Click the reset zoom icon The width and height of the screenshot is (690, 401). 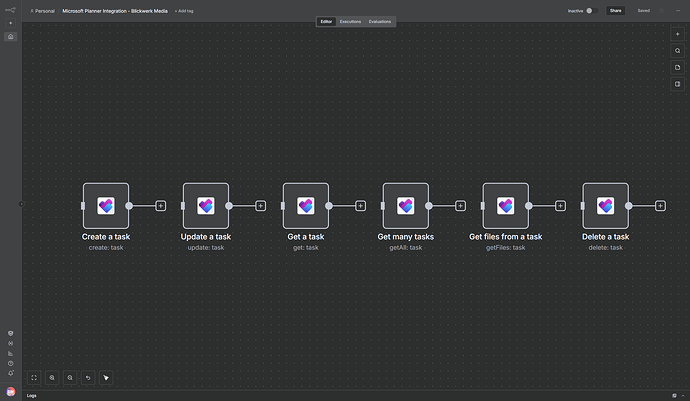click(x=88, y=378)
